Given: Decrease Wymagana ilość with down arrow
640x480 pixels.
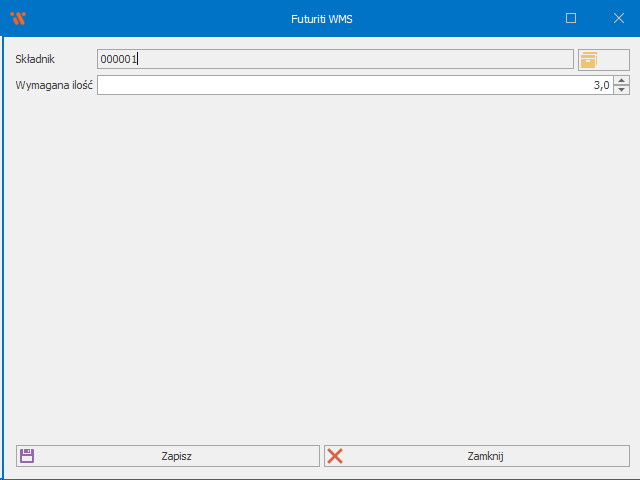Looking at the screenshot, I should click(x=622, y=90).
